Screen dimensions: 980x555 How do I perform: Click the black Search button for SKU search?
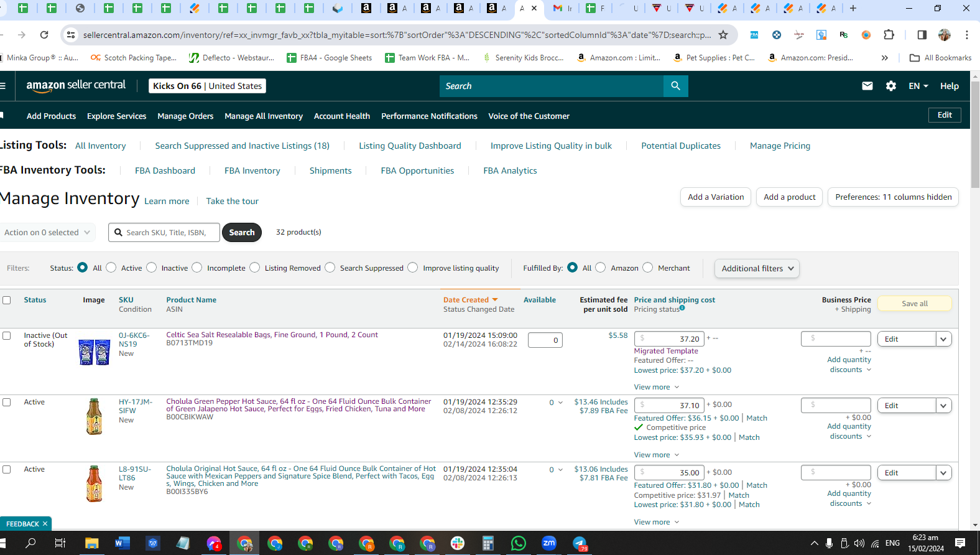click(x=242, y=232)
